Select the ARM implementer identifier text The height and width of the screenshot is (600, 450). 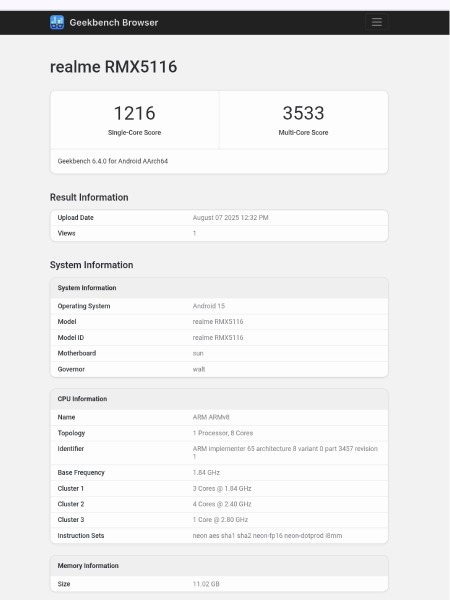[285, 452]
